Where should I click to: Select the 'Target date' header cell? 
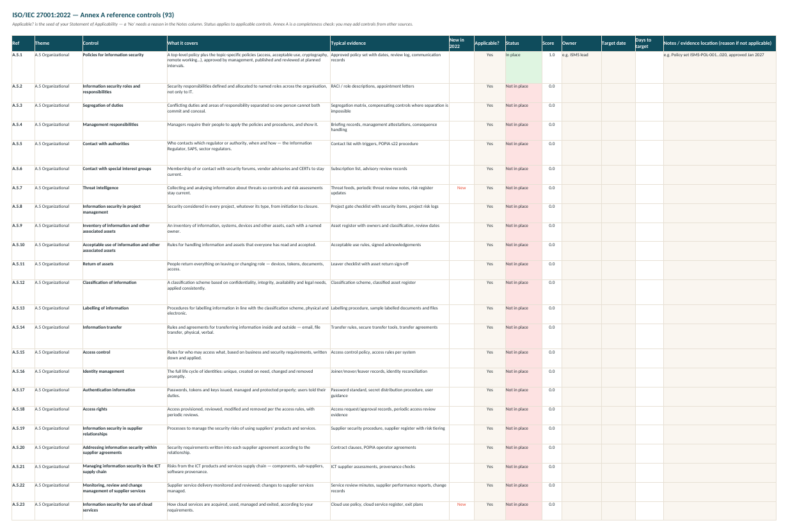click(618, 43)
